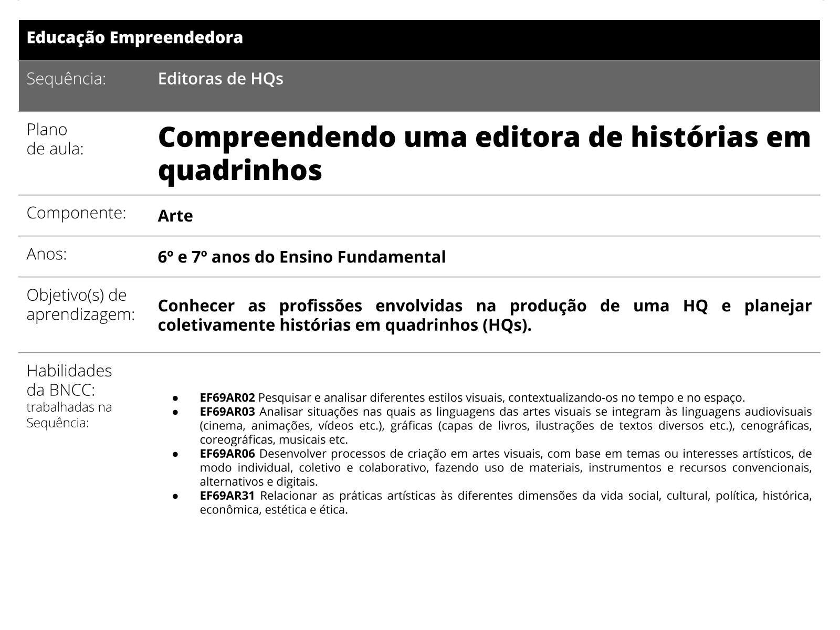Click the bullet point beside EF69AR02

[174, 397]
